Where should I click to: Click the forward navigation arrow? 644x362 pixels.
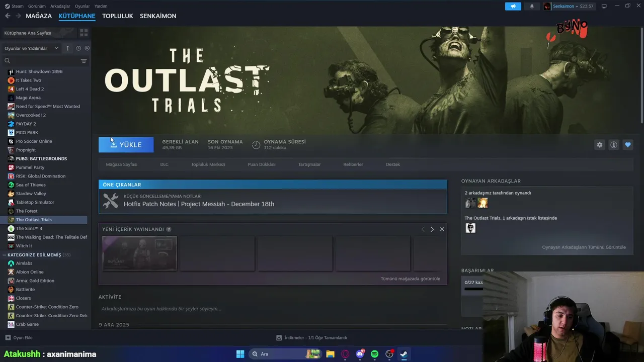(18, 16)
